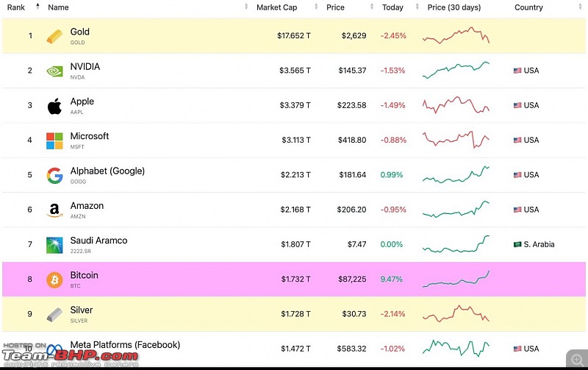Click the Rank column header
The width and height of the screenshot is (588, 370).
[15, 7]
